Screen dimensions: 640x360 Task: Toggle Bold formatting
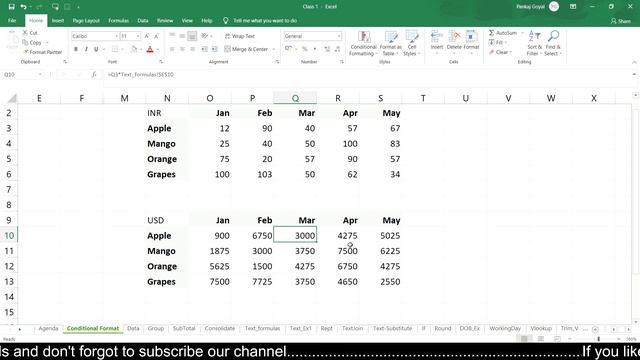pyautogui.click(x=76, y=49)
